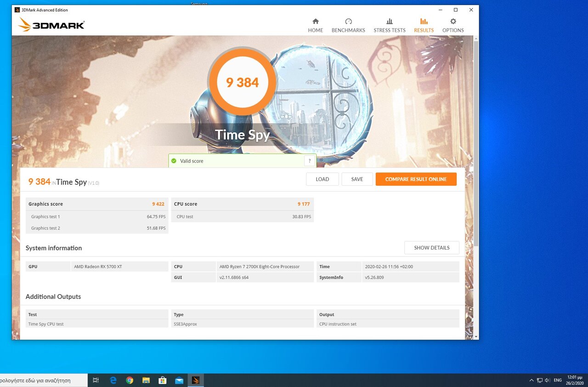This screenshot has height=387, width=588.
Task: Click the Additional Outputs heading
Action: pos(53,297)
